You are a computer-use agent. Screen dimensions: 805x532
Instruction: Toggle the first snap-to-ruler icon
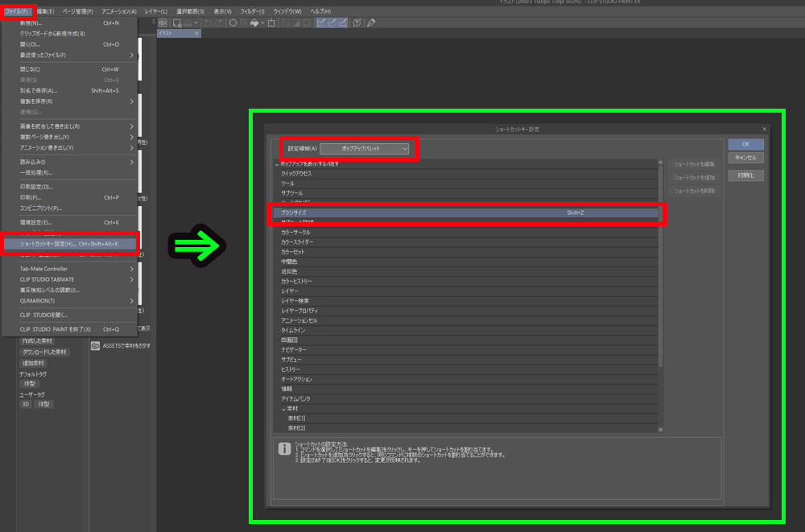tap(322, 23)
